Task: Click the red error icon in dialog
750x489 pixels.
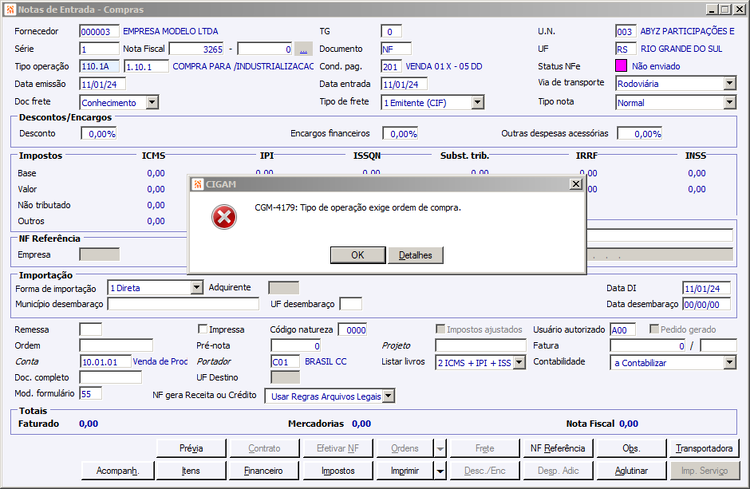Action: pos(224,217)
